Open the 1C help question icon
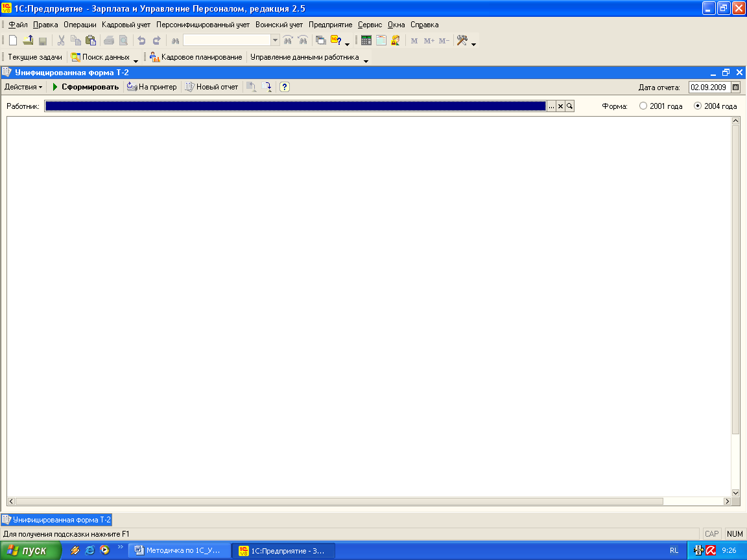 [x=336, y=40]
